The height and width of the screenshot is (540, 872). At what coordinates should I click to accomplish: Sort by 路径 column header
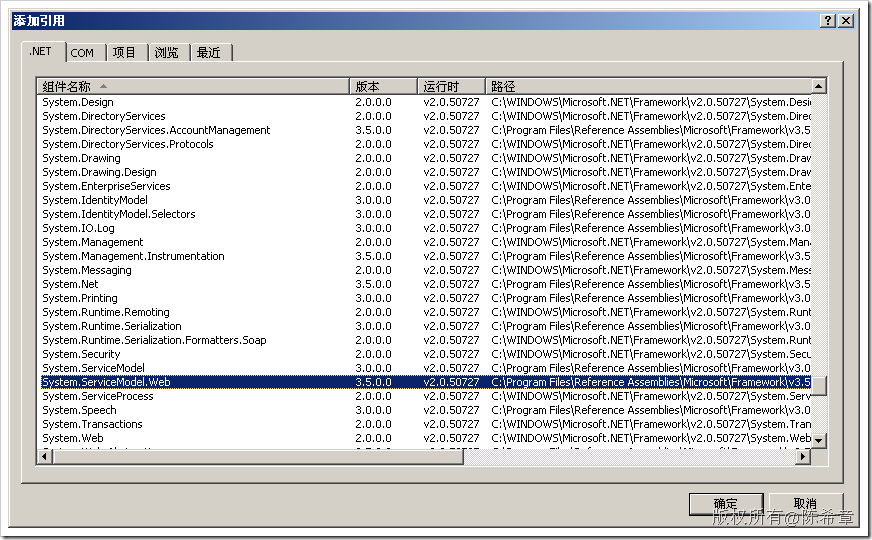point(648,86)
